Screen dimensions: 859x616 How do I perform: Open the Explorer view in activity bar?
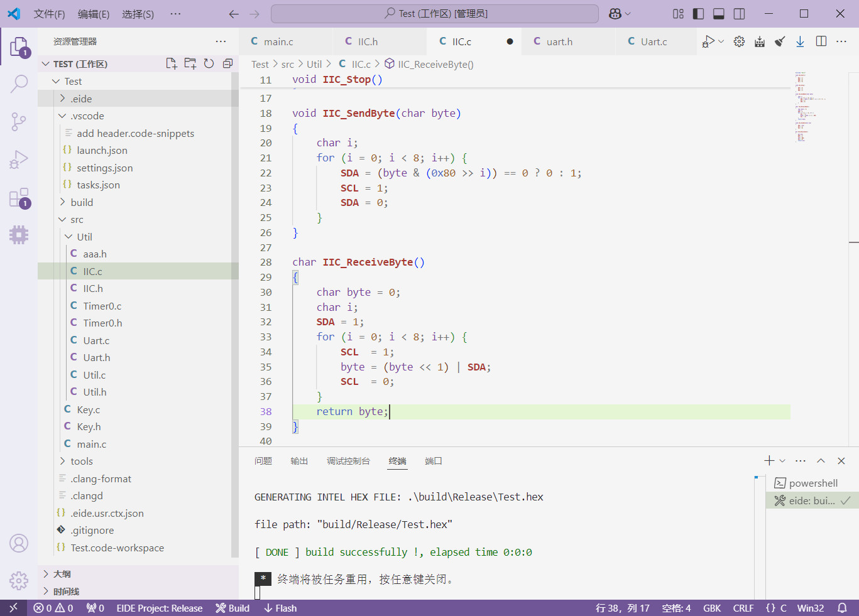click(x=19, y=47)
